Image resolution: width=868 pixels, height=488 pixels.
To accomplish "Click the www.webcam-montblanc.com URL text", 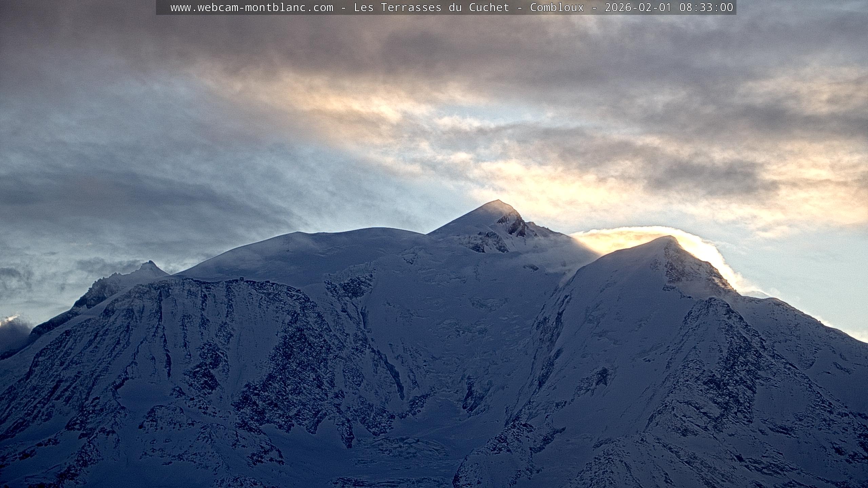I will pos(252,7).
